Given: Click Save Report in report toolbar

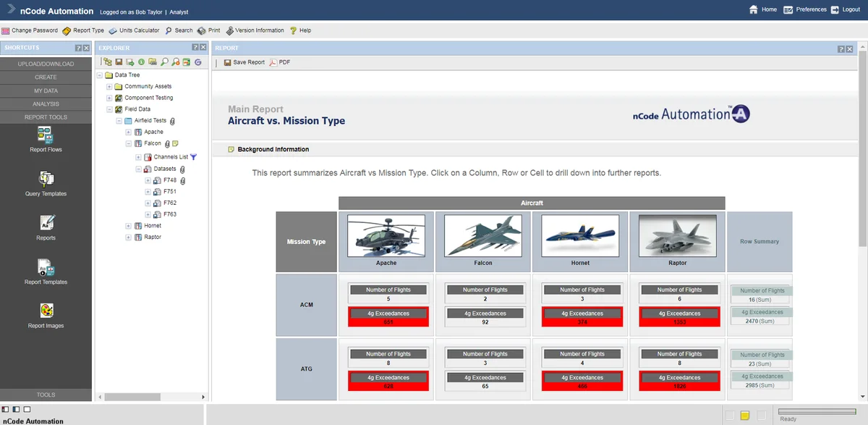Looking at the screenshot, I should [x=244, y=62].
